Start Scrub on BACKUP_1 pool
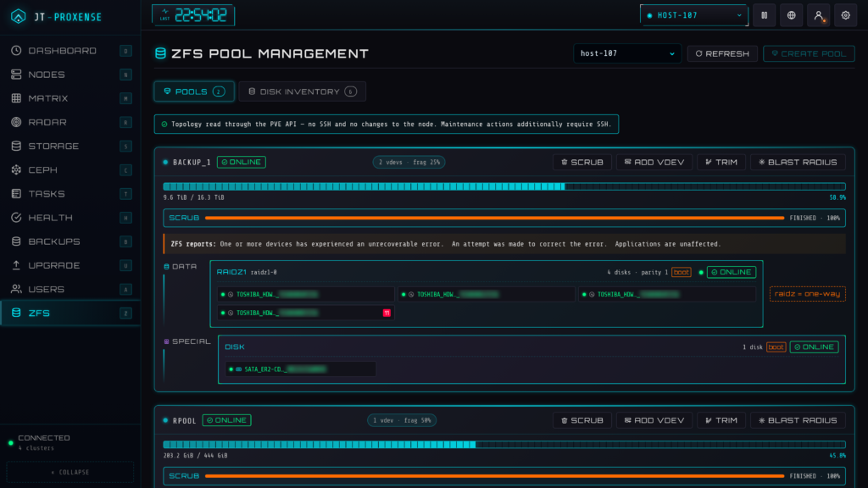 click(582, 162)
